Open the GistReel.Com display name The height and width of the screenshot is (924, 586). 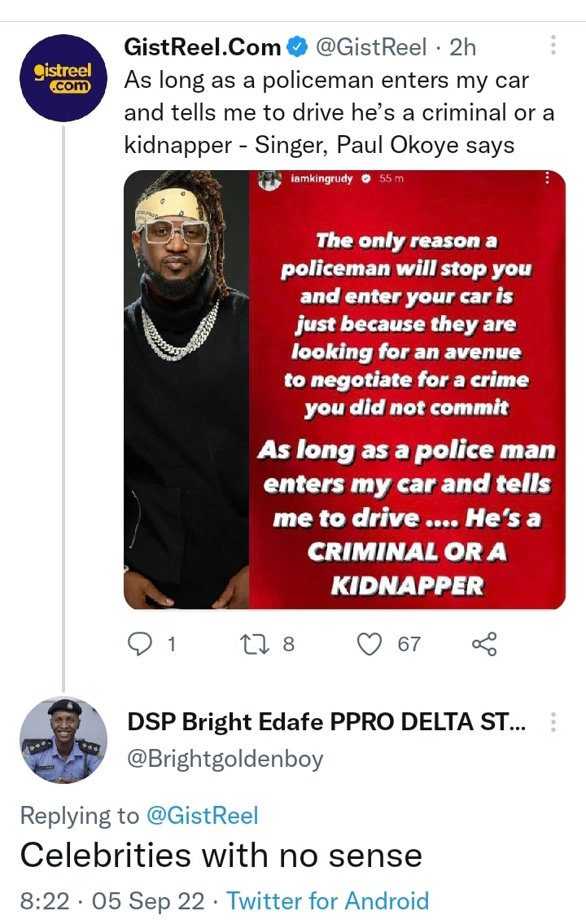coord(202,48)
